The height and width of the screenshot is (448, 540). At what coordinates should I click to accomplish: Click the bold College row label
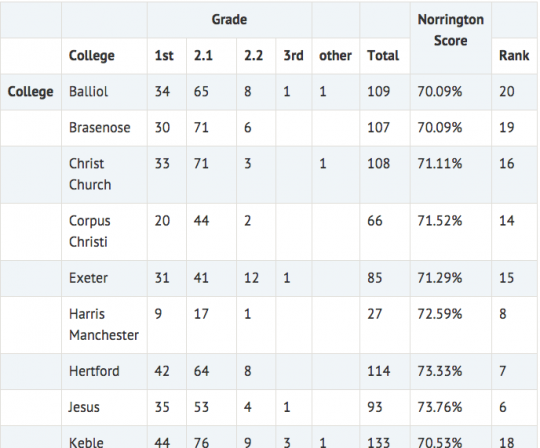pyautogui.click(x=31, y=92)
